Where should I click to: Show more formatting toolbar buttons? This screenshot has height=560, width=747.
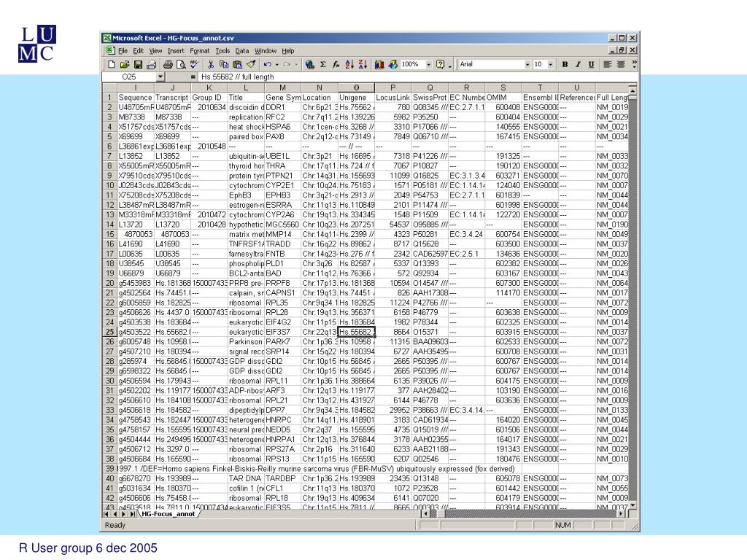(634, 64)
